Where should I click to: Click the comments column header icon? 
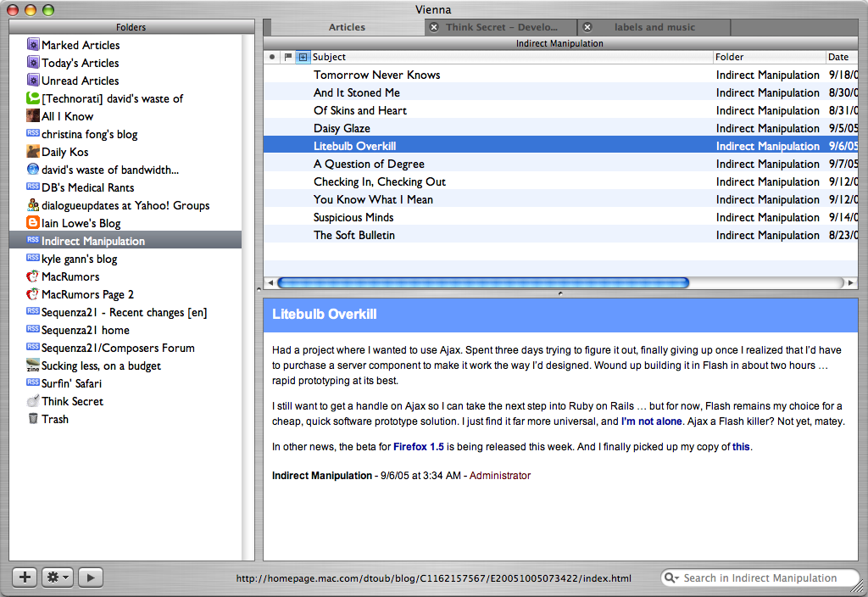[303, 57]
